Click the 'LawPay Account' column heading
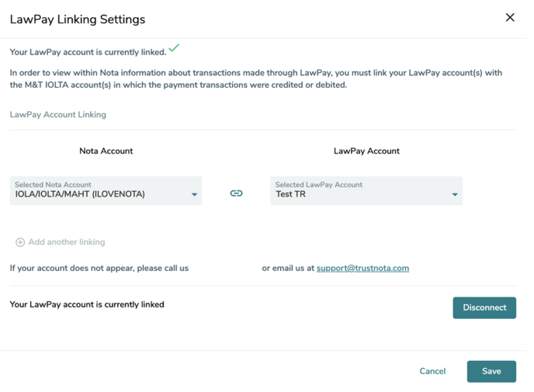534x392 pixels. point(366,151)
